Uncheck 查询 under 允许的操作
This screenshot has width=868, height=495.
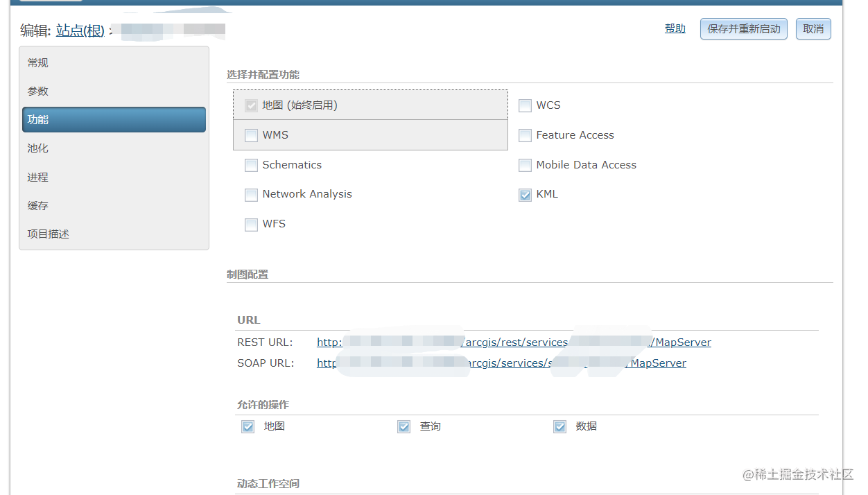[x=403, y=426]
